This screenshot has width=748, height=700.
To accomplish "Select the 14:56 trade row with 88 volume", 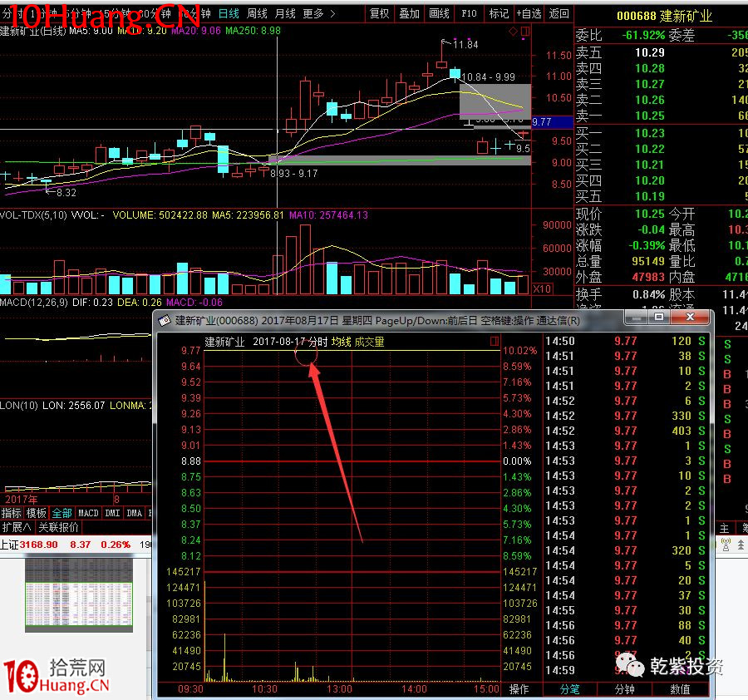I will tap(625, 625).
